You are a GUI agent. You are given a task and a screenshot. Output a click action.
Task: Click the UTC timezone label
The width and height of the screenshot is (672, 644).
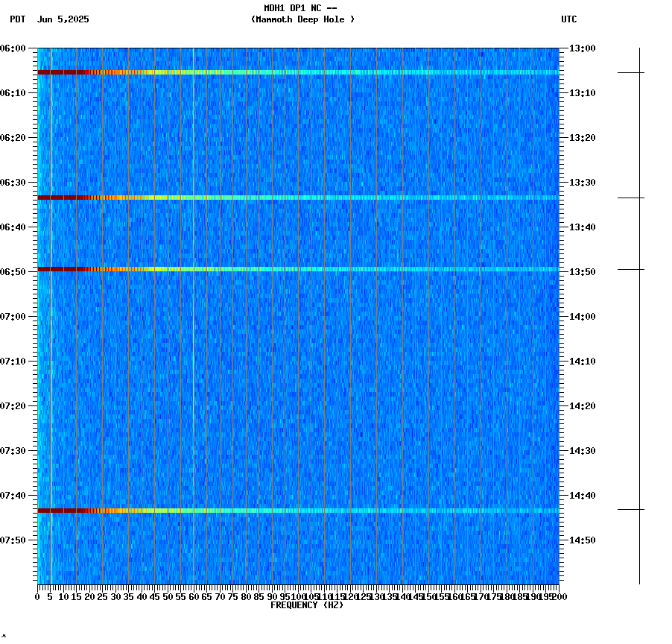point(569,20)
